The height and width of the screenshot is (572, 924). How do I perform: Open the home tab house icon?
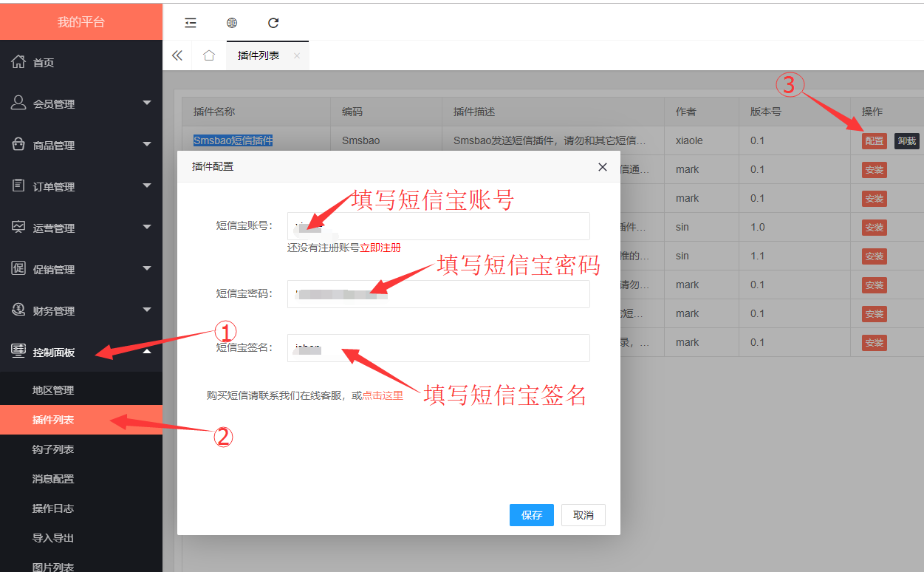[209, 55]
